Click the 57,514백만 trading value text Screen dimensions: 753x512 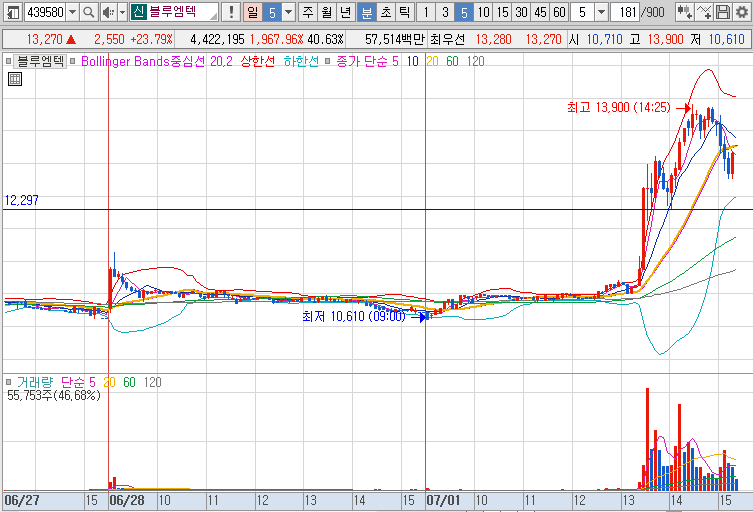(x=395, y=39)
